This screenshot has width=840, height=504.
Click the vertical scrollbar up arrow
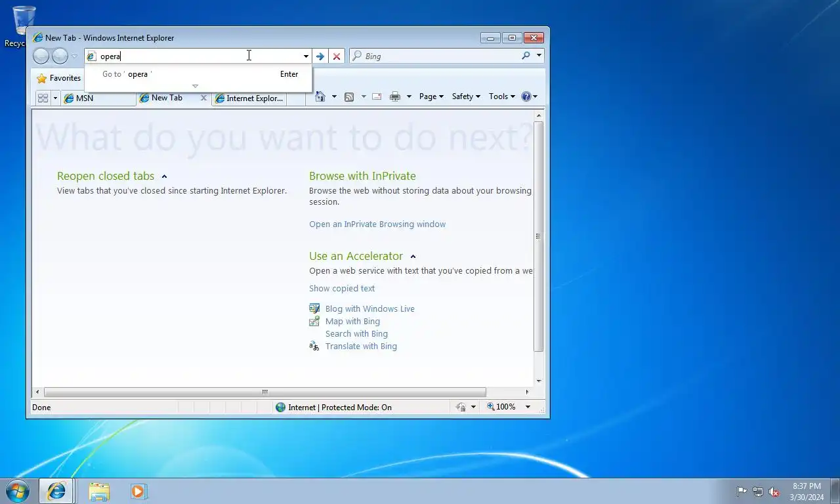tap(539, 116)
